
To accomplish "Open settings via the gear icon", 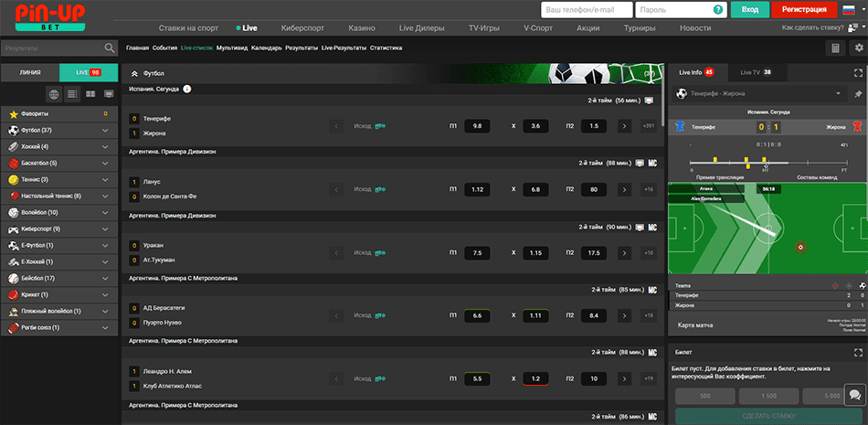I will [858, 48].
